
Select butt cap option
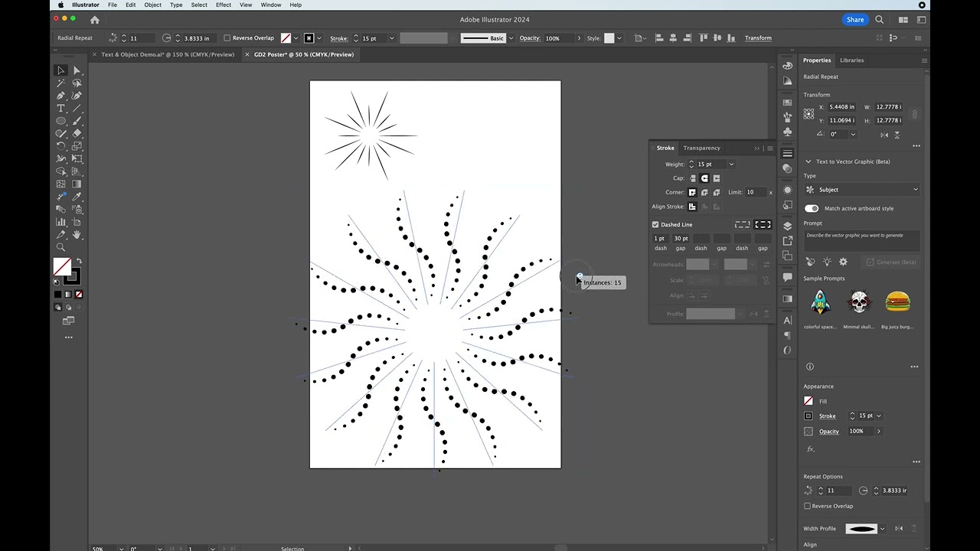(692, 178)
